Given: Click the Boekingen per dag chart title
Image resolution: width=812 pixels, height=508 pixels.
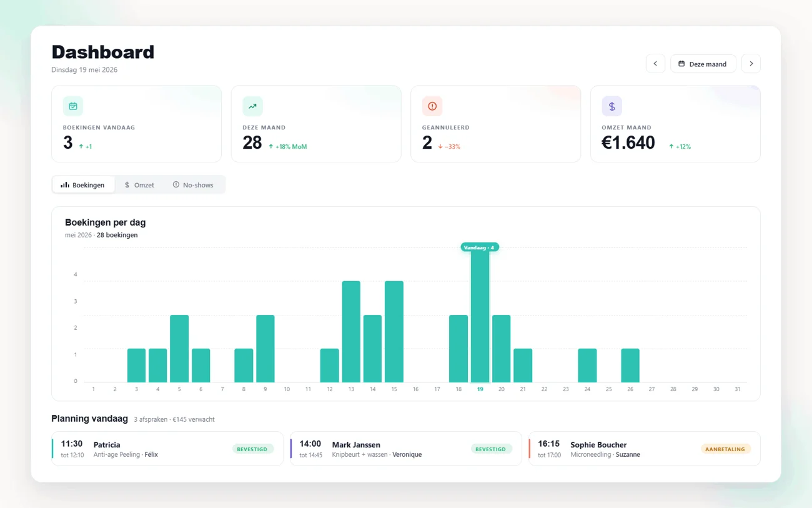Looking at the screenshot, I should click(106, 222).
